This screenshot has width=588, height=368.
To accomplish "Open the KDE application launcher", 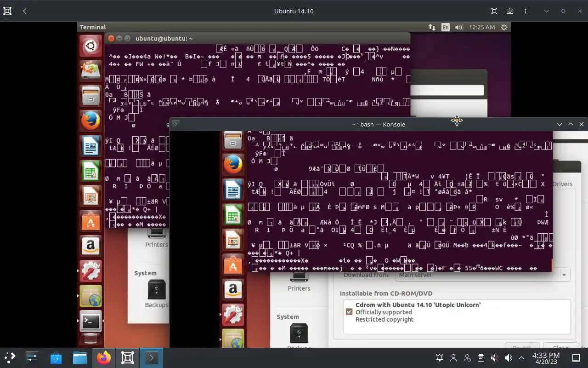I will point(10,357).
